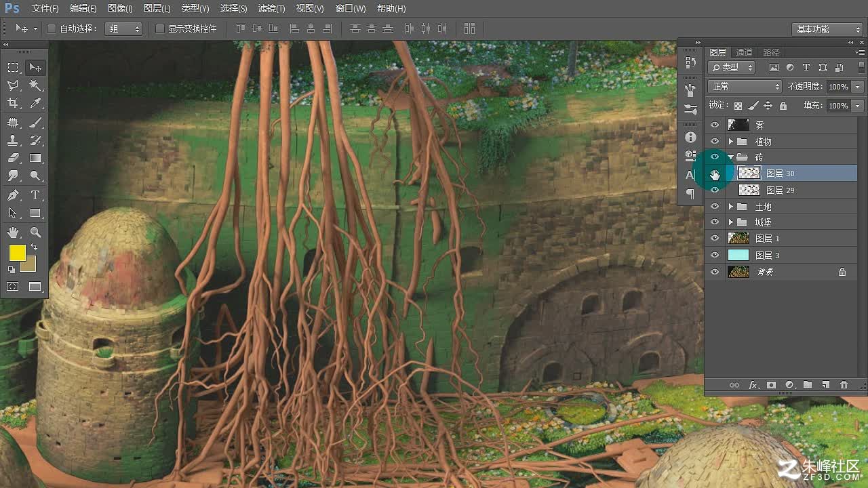Reset default foreground and background colors
The height and width of the screenshot is (488, 868).
tap(12, 270)
